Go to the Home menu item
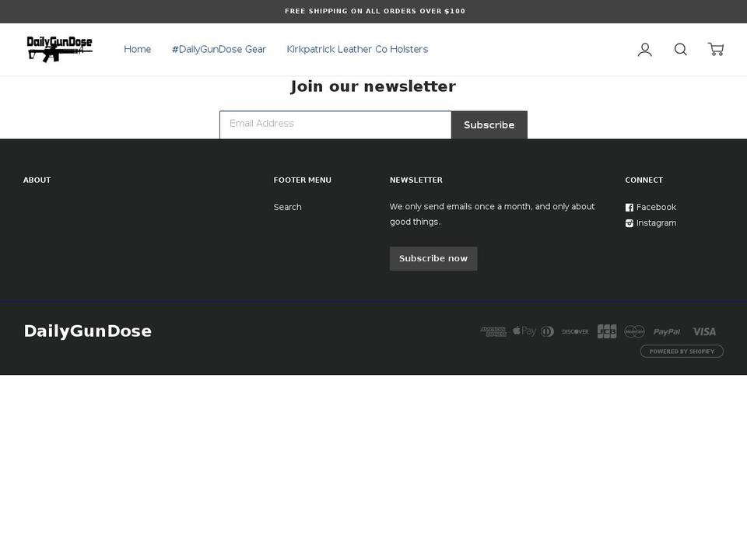The height and width of the screenshot is (560, 747). (137, 50)
